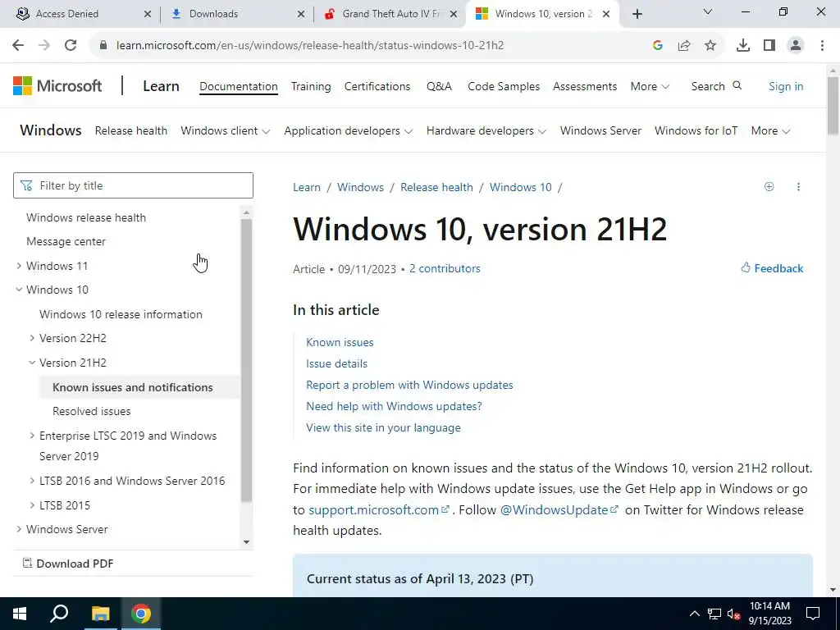The width and height of the screenshot is (840, 630).
Task: Close the Grand Theft Auto IV tab
Action: (454, 15)
